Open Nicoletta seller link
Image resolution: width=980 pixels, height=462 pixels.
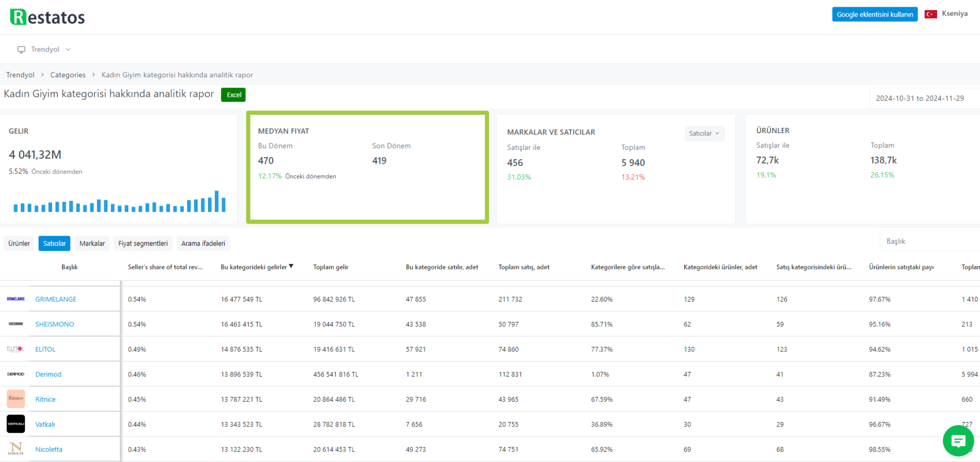coord(49,449)
